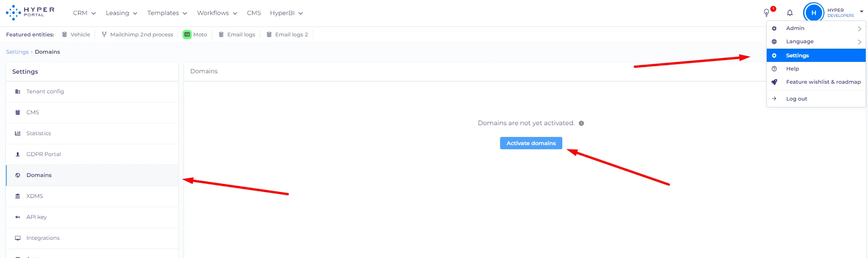Click the rocket icon for Feature wishlist

click(774, 82)
